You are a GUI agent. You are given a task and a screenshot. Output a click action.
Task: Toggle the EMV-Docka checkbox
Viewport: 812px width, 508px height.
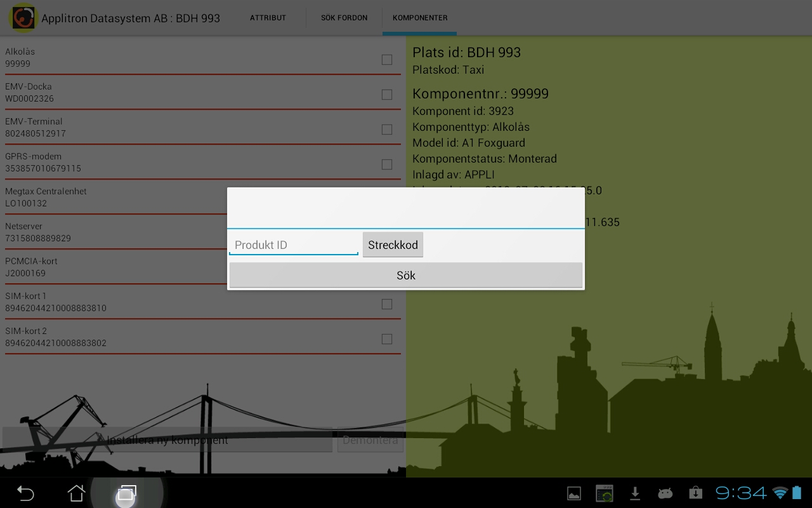pos(386,95)
